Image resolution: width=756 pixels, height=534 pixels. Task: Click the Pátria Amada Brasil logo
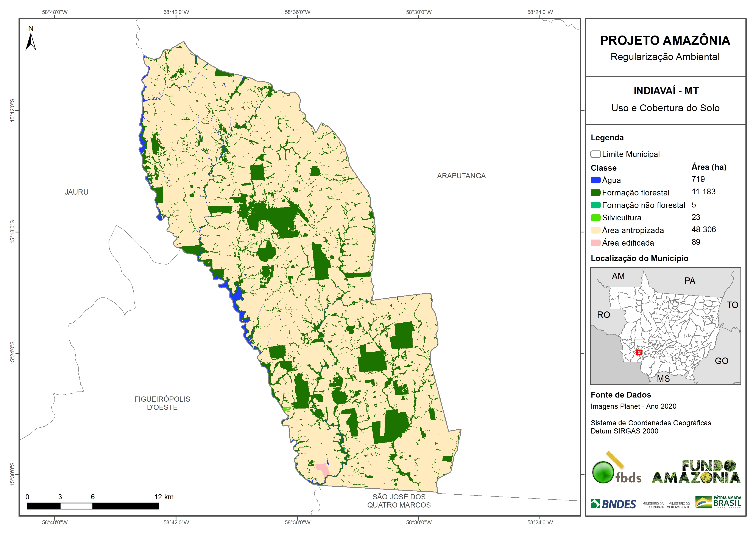(x=718, y=502)
